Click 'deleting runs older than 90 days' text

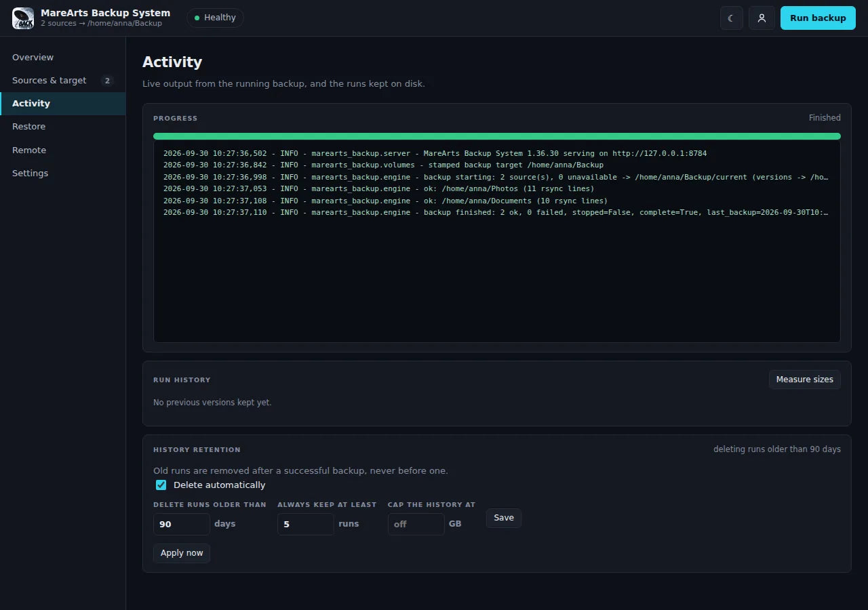pos(777,449)
